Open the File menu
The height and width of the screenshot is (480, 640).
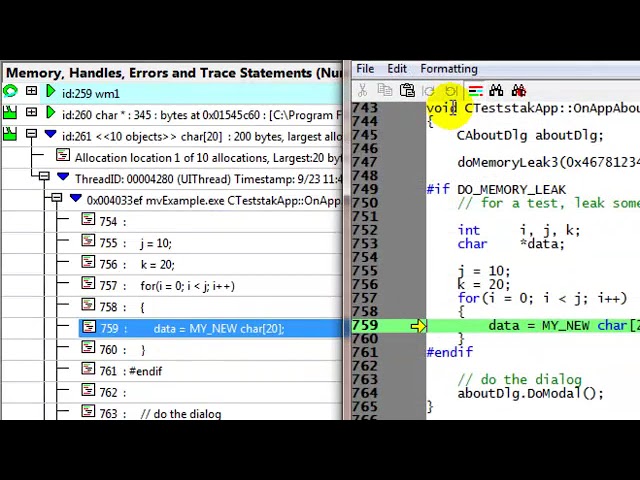click(365, 69)
